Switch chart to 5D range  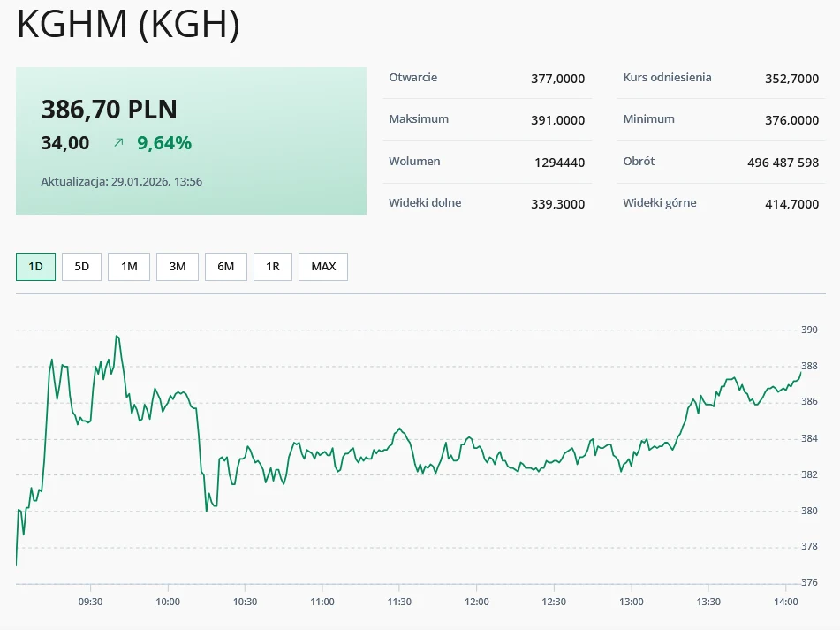[81, 267]
